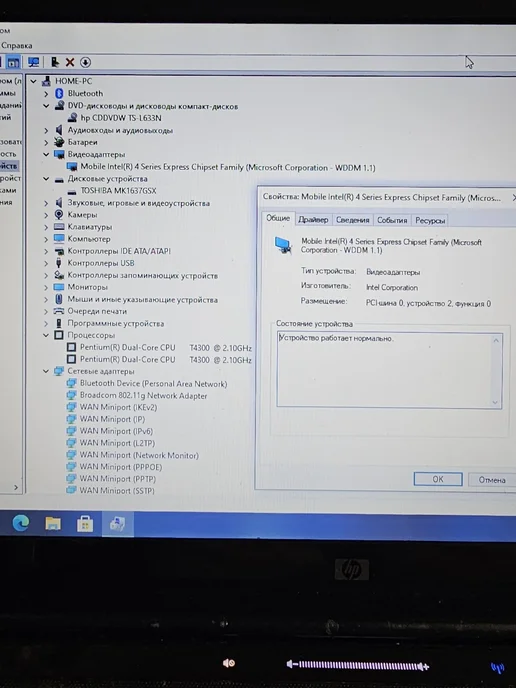Collapse the Процессоры category
The height and width of the screenshot is (688, 516).
tap(46, 335)
